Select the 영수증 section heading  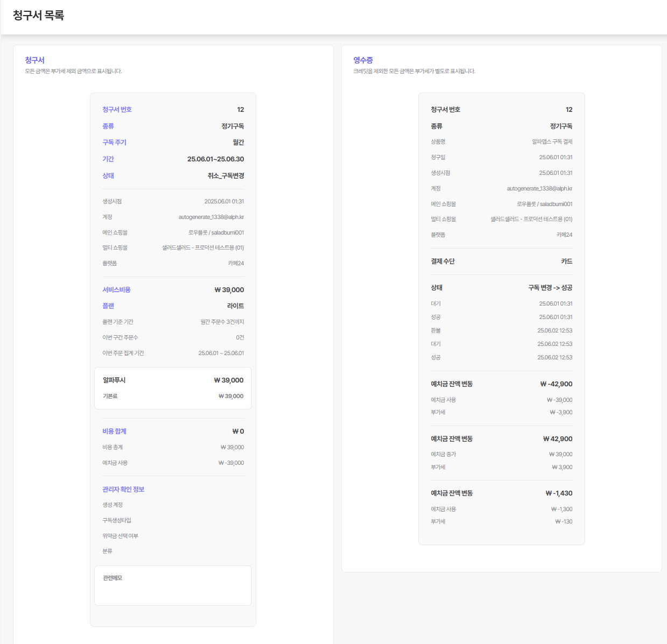click(363, 60)
